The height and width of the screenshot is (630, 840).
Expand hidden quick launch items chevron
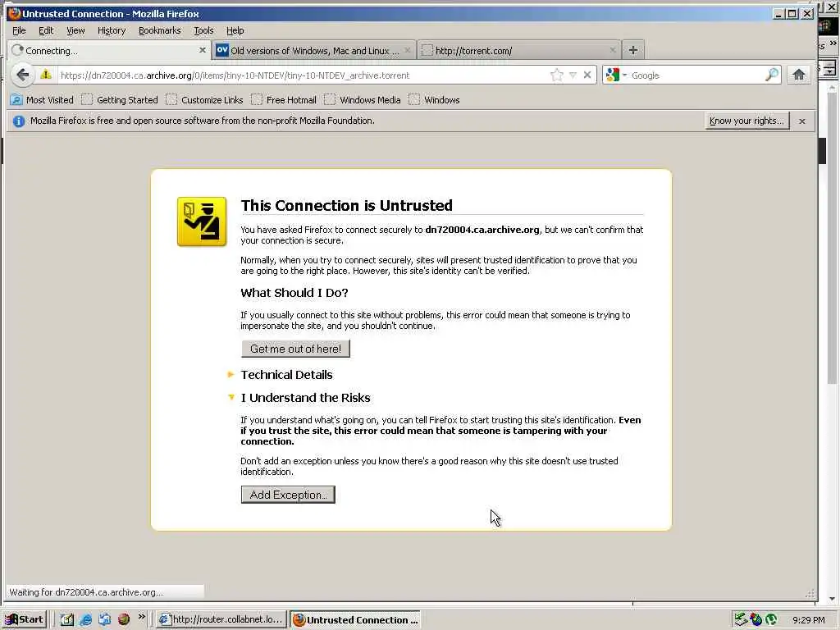pos(141,617)
